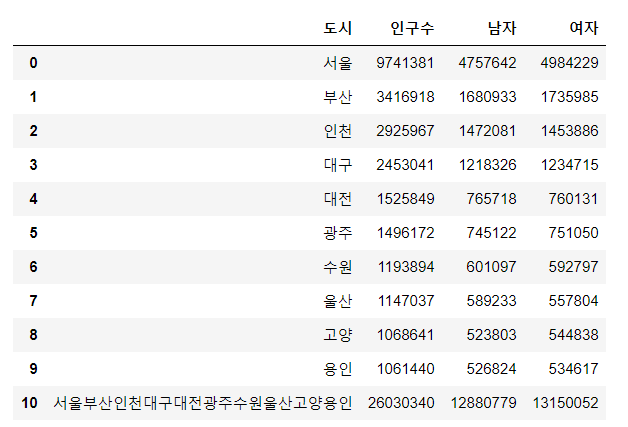Select row index 10
This screenshot has height=427, width=628.
(30, 403)
